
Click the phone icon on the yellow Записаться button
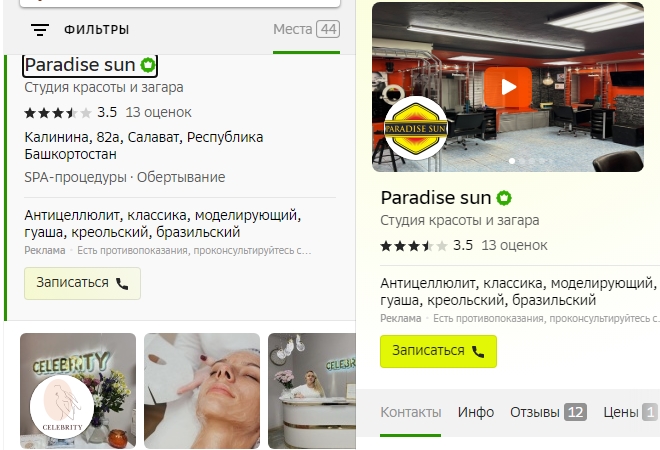478,351
